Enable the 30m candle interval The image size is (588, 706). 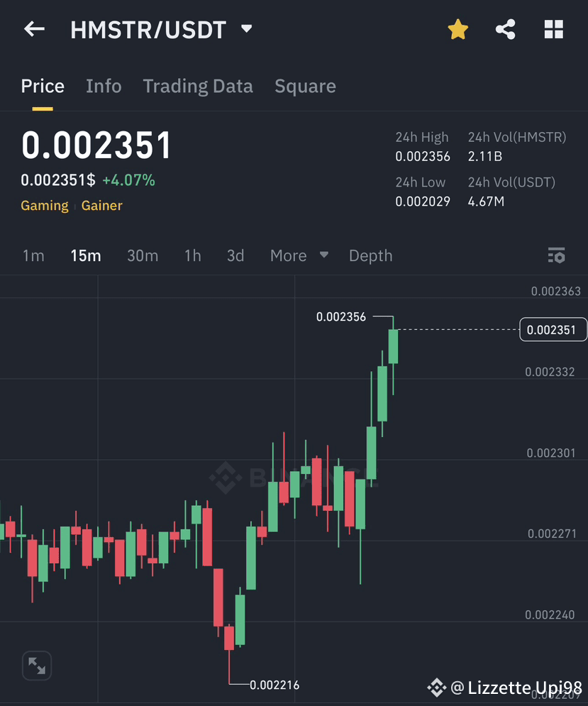coord(143,255)
